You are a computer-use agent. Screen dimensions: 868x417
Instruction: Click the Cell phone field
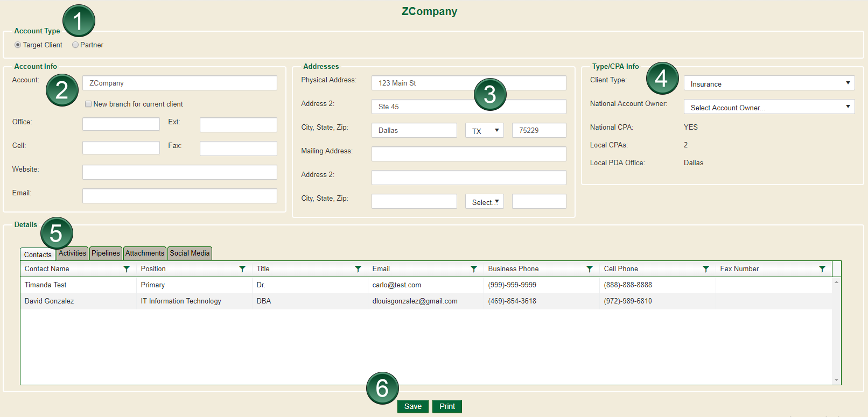coord(121,148)
